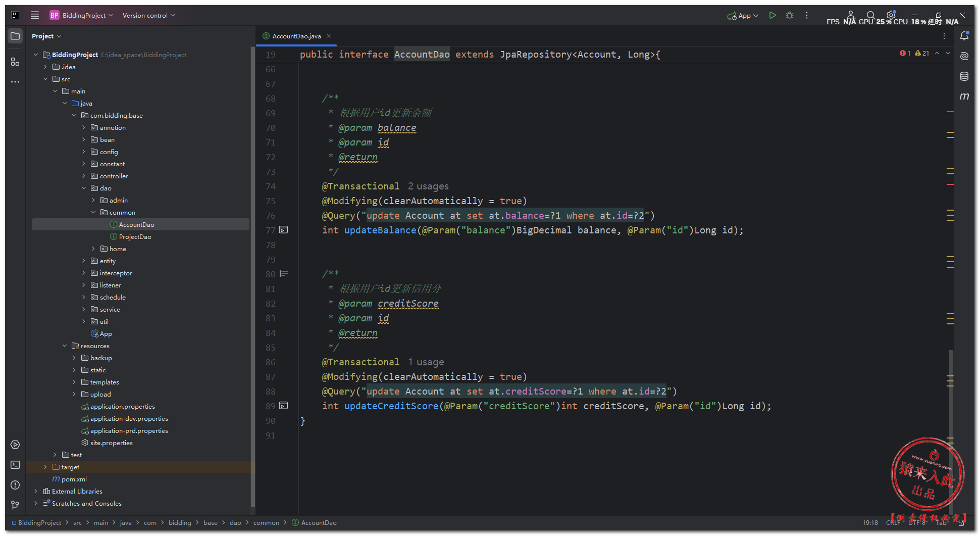Toggle the Project tool window
980x536 pixels.
point(15,36)
